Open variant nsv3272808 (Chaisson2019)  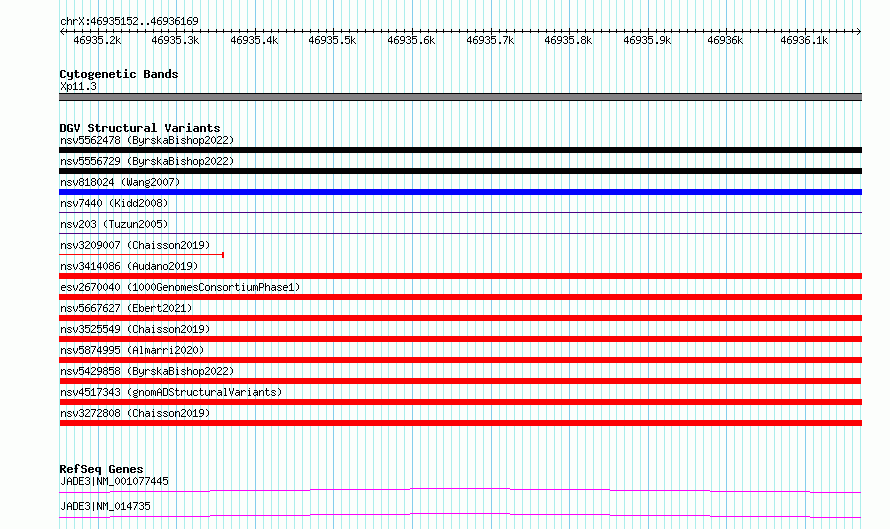click(135, 413)
